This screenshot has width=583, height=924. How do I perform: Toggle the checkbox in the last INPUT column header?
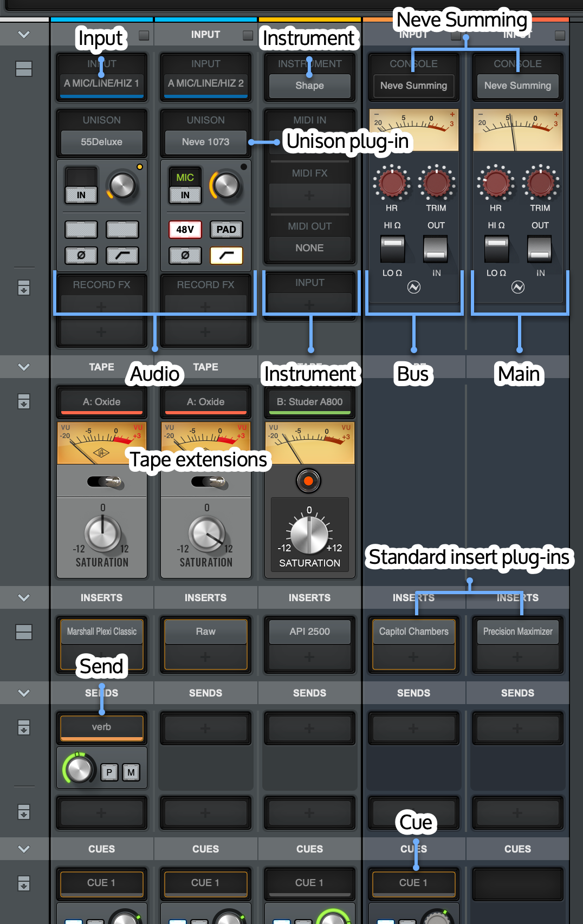coord(560,35)
